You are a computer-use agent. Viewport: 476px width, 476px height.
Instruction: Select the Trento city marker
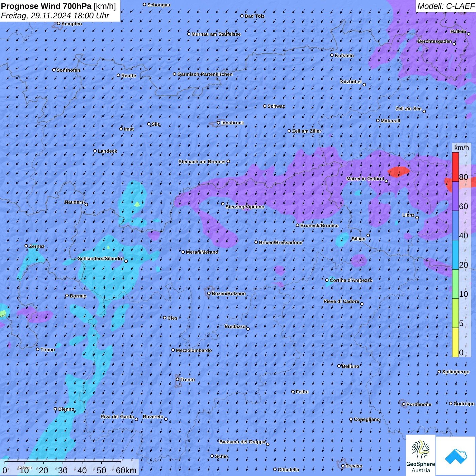point(177,379)
